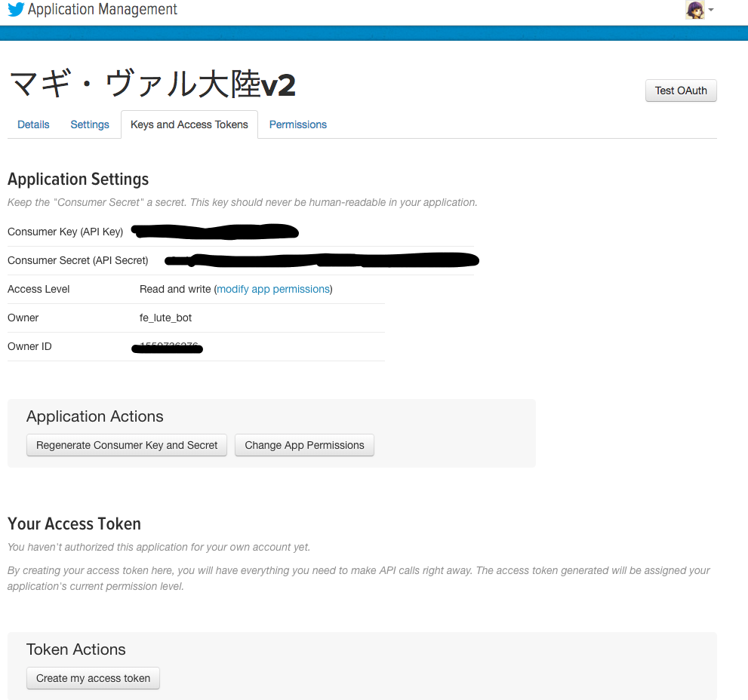Click Create my access token button
This screenshot has height=700, width=748.
tap(93, 678)
